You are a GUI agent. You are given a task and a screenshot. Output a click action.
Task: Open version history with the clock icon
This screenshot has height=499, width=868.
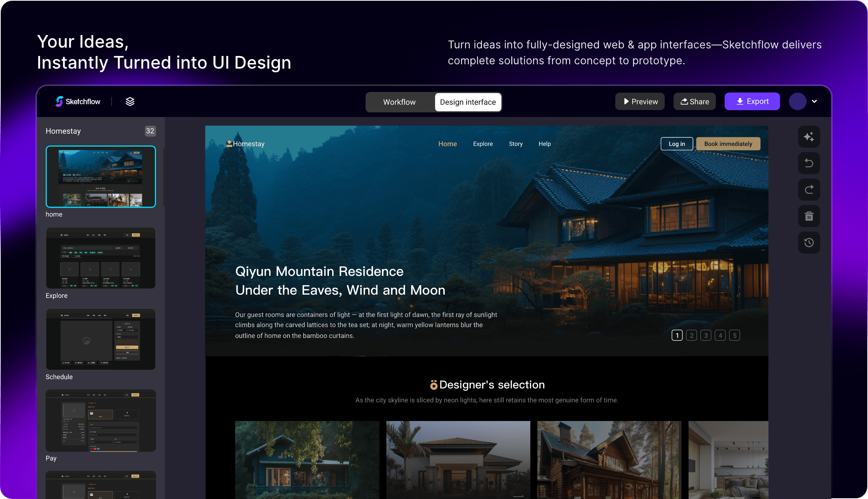809,242
